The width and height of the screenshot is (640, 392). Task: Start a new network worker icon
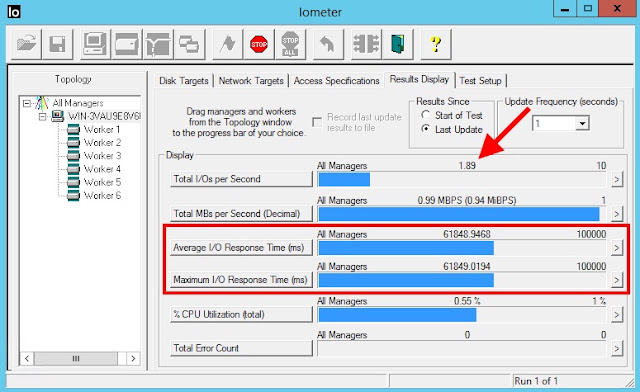pos(158,44)
